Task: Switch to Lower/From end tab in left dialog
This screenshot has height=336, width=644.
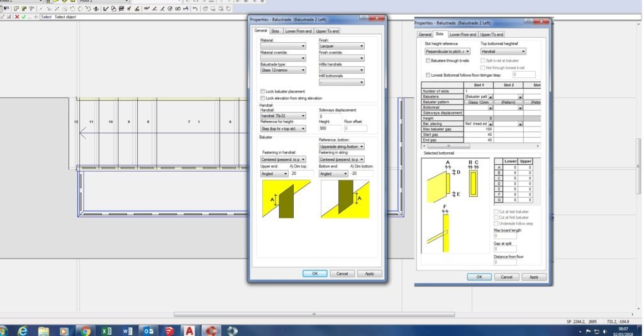Action: (298, 31)
